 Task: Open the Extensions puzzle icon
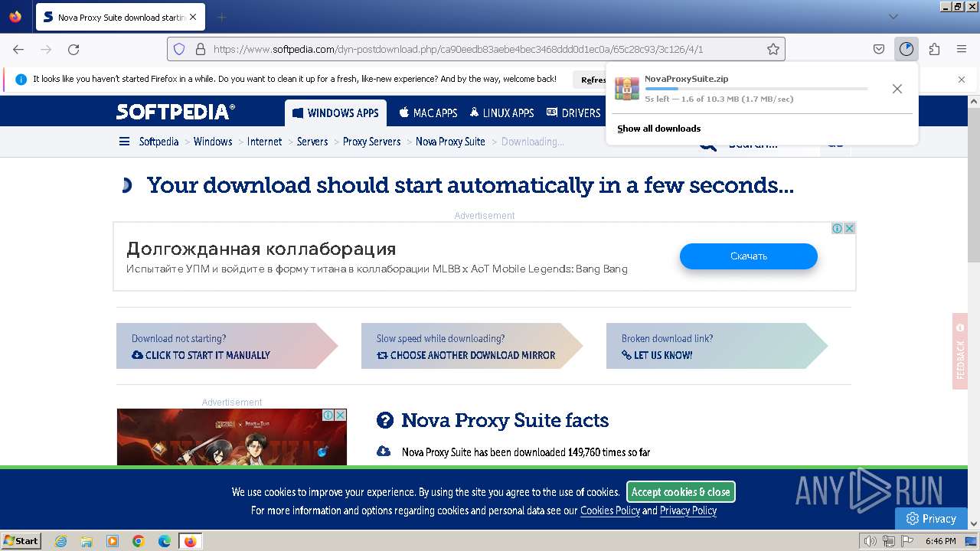coord(934,49)
